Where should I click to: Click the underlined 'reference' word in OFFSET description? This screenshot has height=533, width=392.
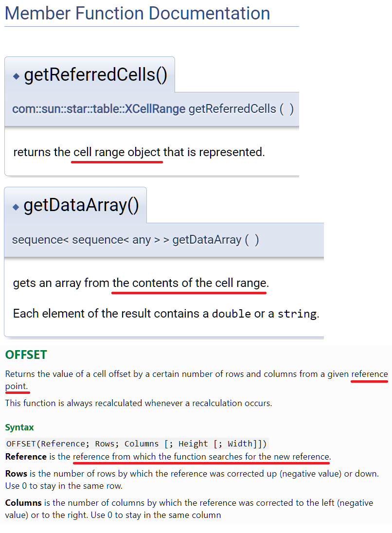pyautogui.click(x=370, y=374)
